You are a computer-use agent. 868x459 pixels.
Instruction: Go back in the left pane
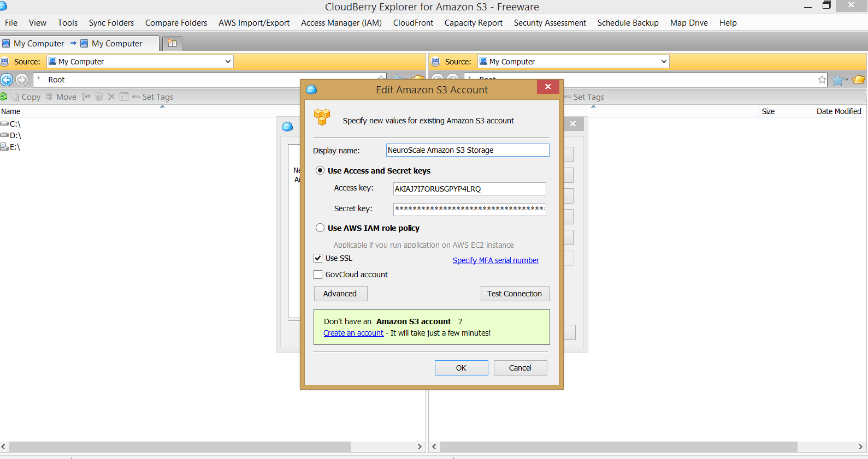tap(7, 80)
